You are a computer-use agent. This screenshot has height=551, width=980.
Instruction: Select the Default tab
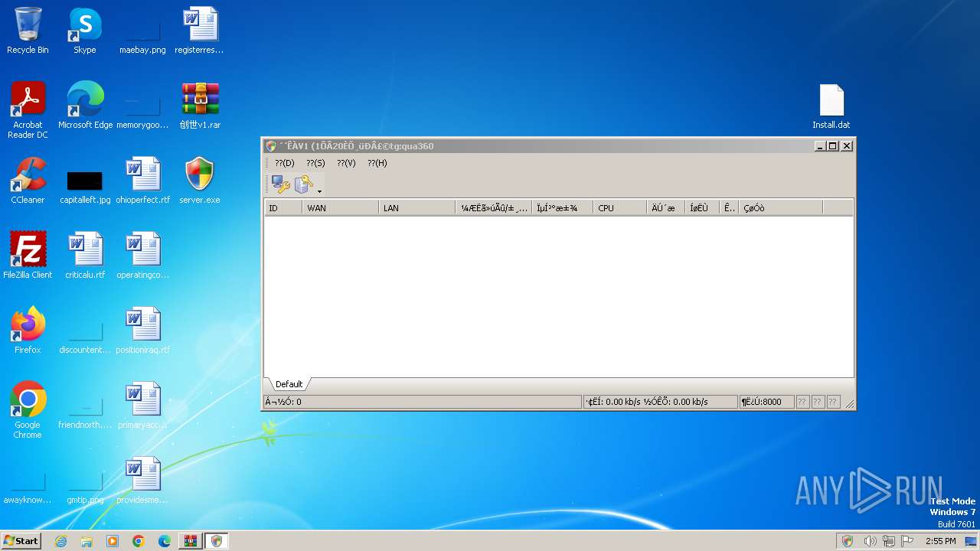pos(289,384)
